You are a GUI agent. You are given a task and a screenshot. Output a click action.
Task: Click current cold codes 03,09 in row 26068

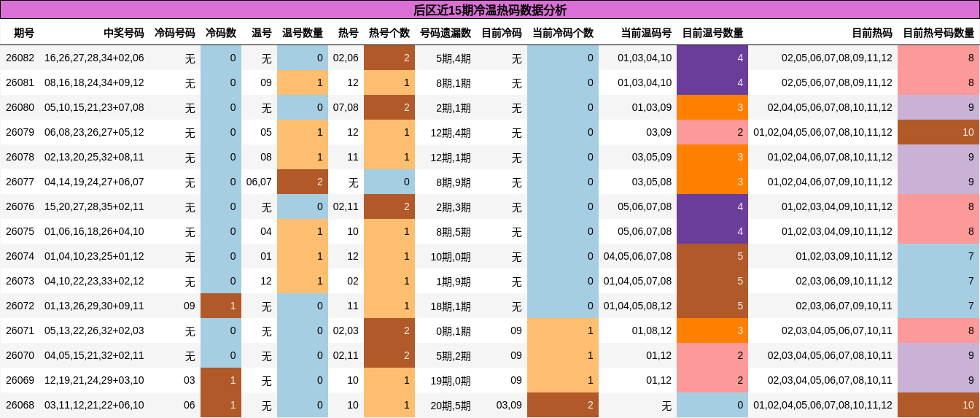click(x=509, y=405)
